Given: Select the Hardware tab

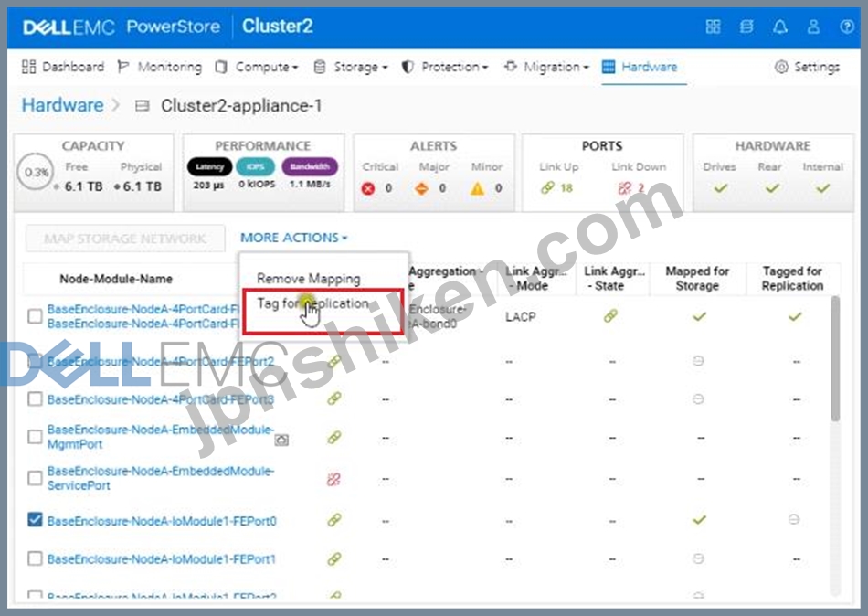Looking at the screenshot, I should [x=640, y=67].
